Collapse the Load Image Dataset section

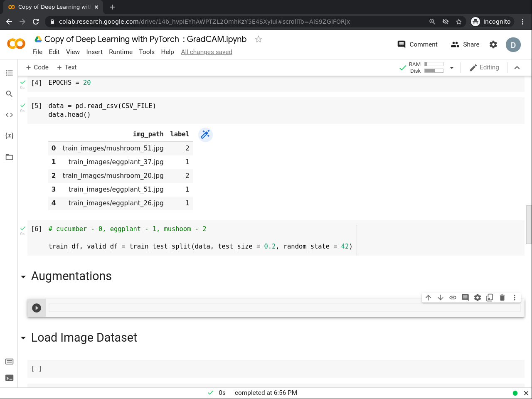point(23,338)
